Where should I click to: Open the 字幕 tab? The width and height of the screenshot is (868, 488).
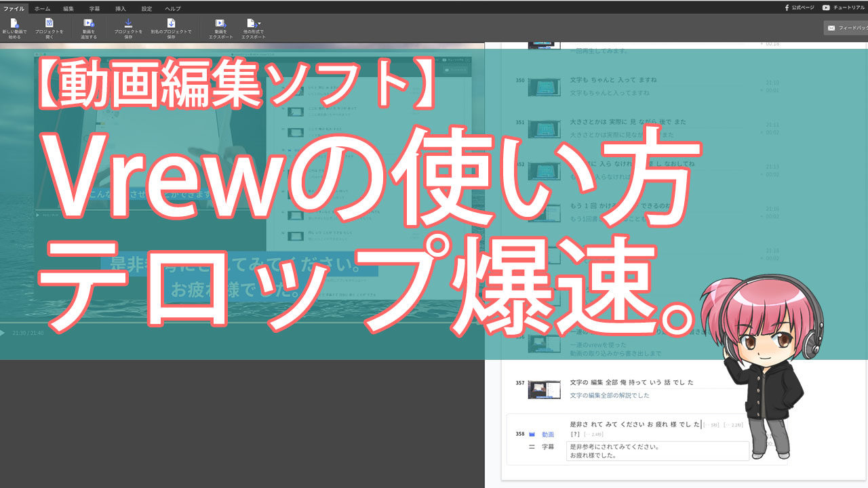tap(94, 8)
